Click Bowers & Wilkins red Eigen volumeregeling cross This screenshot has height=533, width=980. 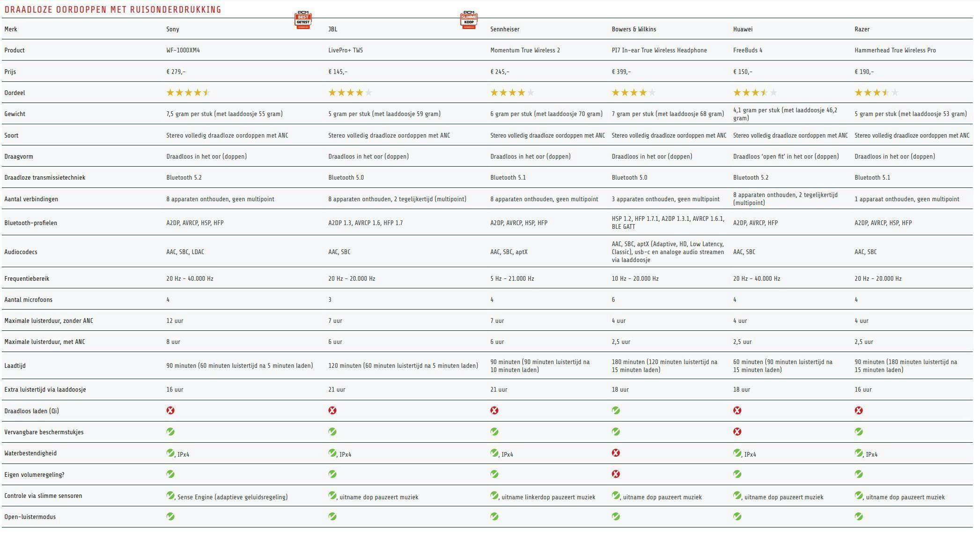tap(616, 474)
